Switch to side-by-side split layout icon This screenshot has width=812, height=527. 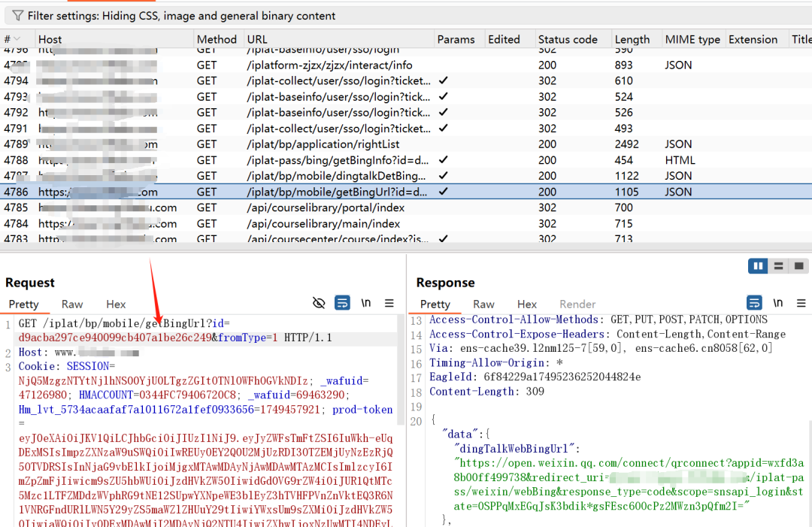click(758, 266)
